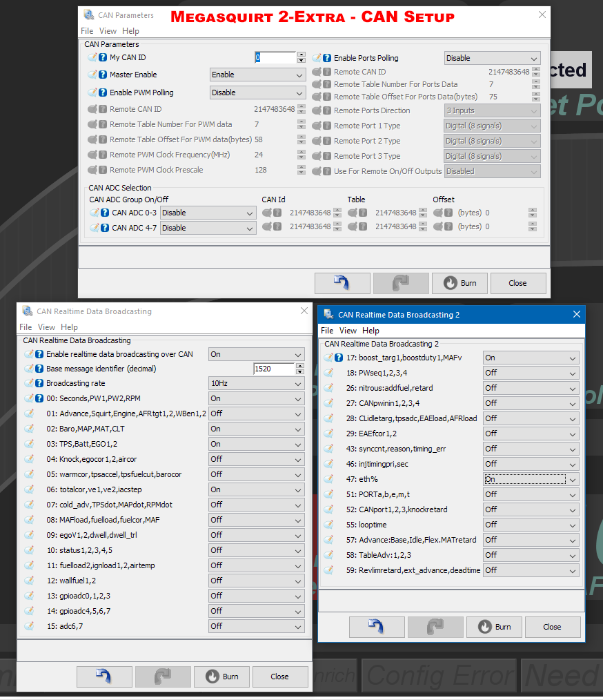Screen dimensions: 603x700
Task: Open Master Enable dropdown
Action: tap(258, 75)
